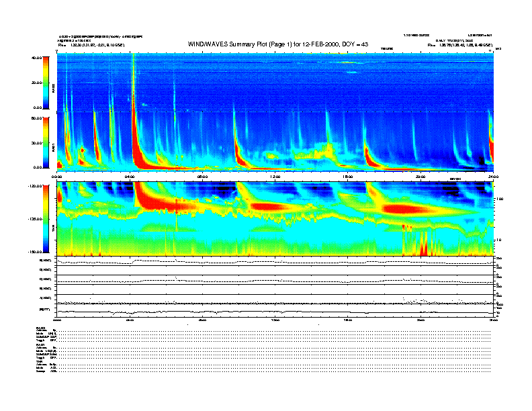The height and width of the screenshot is (411, 532).
Task: Click the '20.00' label on RAD2 scale
Action: 36,83
